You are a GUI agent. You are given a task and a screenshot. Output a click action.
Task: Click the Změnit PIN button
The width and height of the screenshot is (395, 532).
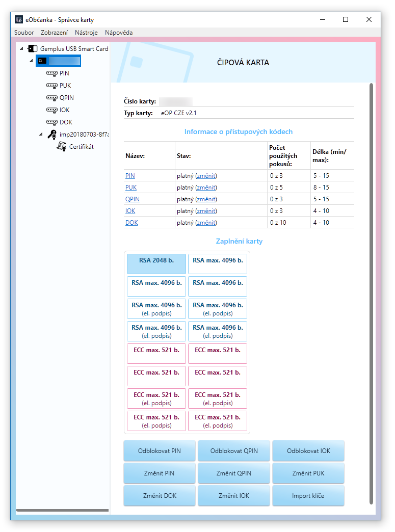click(x=160, y=473)
